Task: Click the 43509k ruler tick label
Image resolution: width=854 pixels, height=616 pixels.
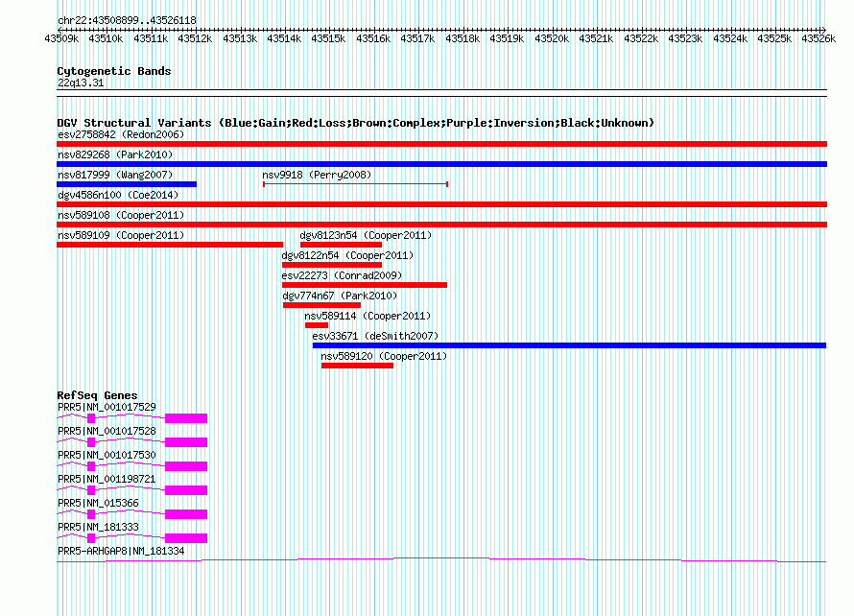Action: click(61, 38)
